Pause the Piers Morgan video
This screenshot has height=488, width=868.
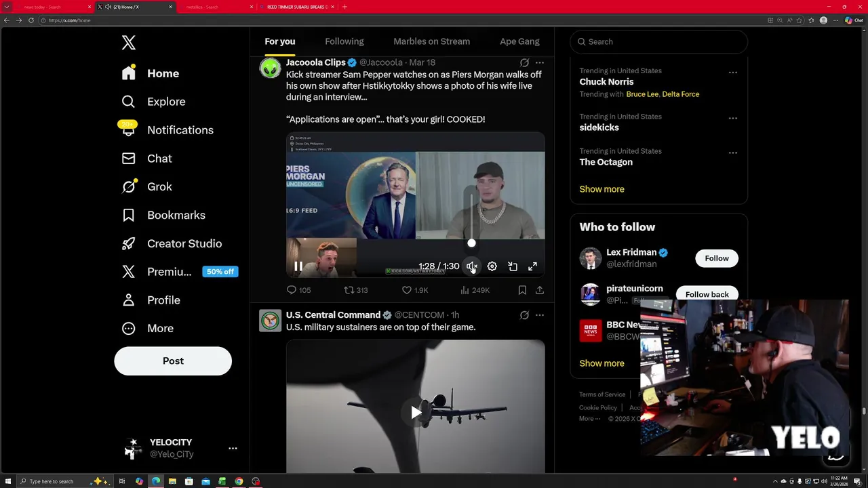click(298, 266)
